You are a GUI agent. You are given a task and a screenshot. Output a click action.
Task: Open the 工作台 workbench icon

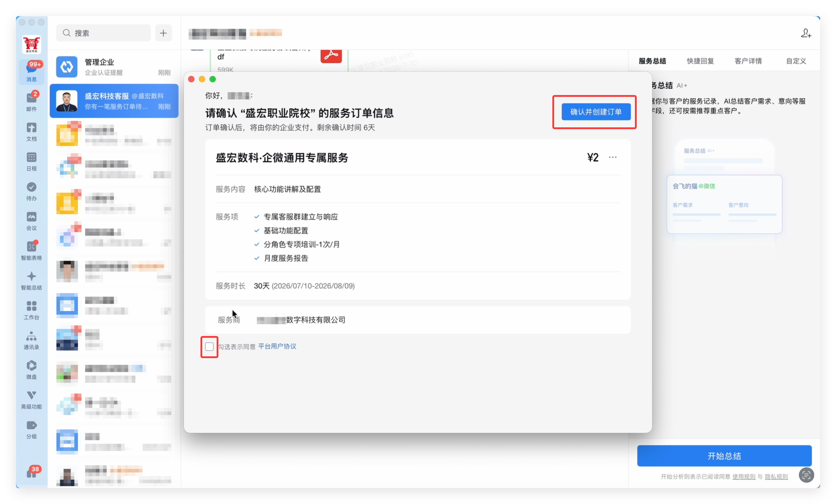[x=31, y=310]
